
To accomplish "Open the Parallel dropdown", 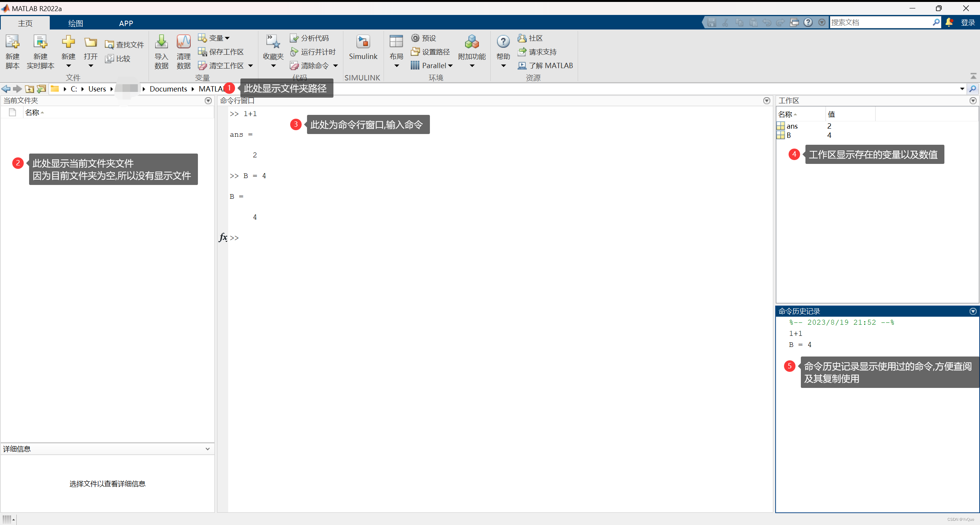I will 432,65.
